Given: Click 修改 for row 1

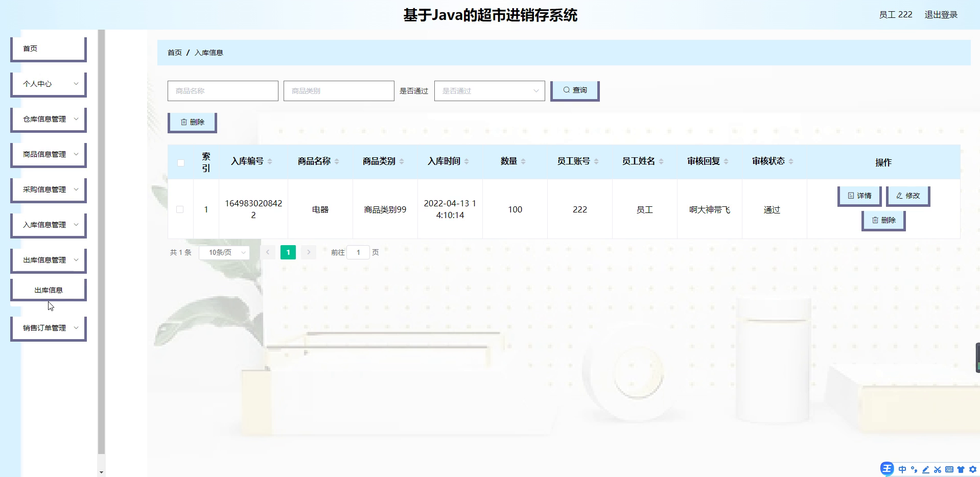Looking at the screenshot, I should [908, 196].
